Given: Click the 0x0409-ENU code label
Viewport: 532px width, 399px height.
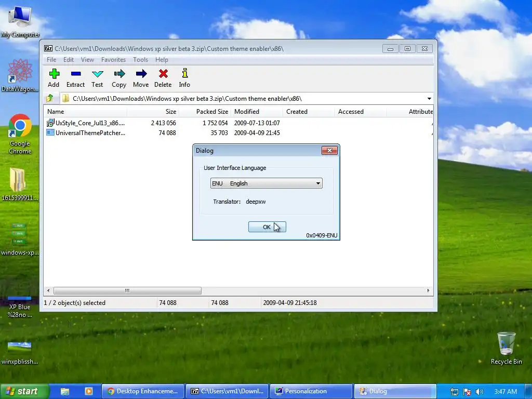Looking at the screenshot, I should (322, 235).
